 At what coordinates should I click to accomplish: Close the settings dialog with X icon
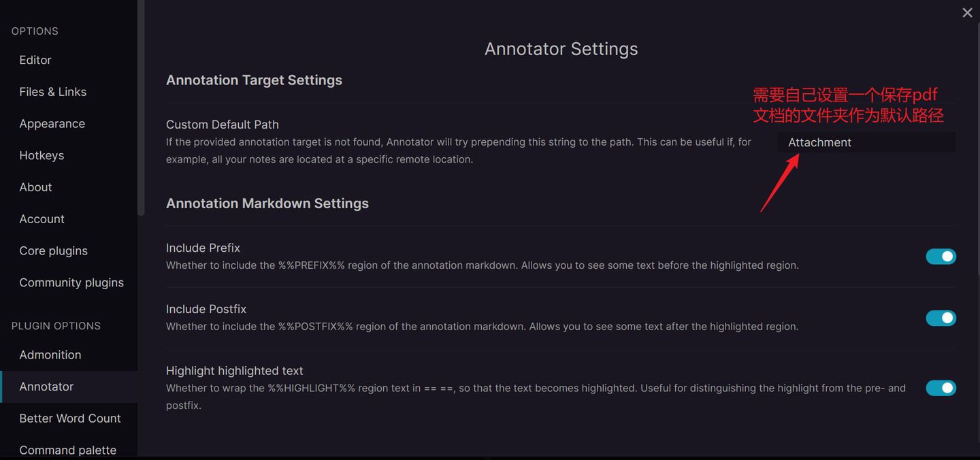[x=967, y=13]
